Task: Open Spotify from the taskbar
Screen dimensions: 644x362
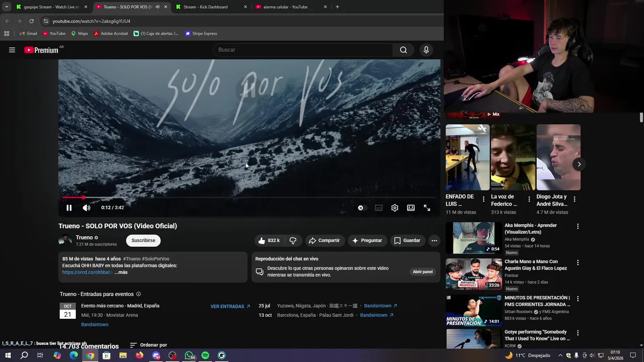Action: pyautogui.click(x=205, y=355)
